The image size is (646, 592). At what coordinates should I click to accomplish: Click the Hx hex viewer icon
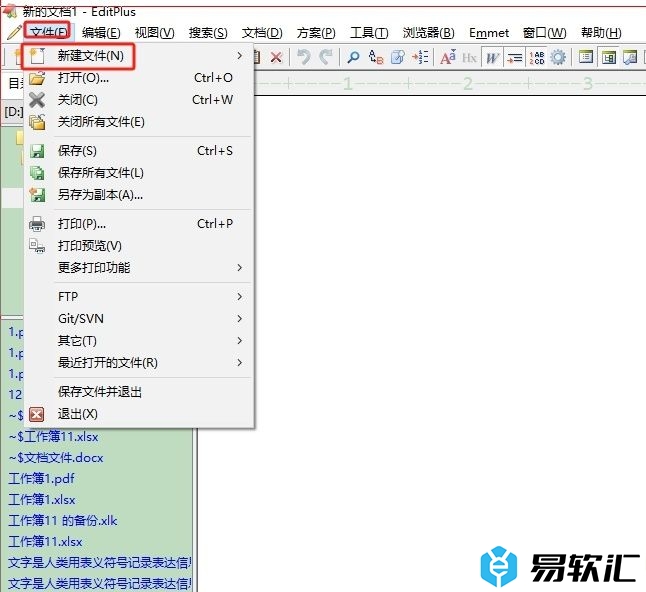[x=469, y=57]
